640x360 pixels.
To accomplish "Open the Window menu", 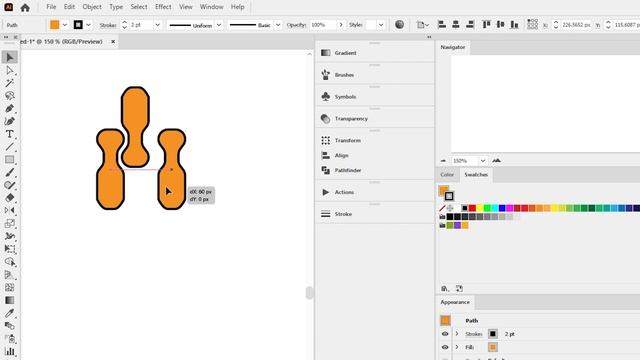I will 211,7.
